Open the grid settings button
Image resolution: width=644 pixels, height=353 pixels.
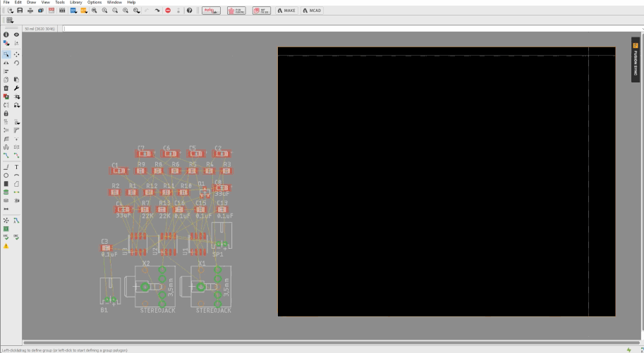click(x=10, y=20)
